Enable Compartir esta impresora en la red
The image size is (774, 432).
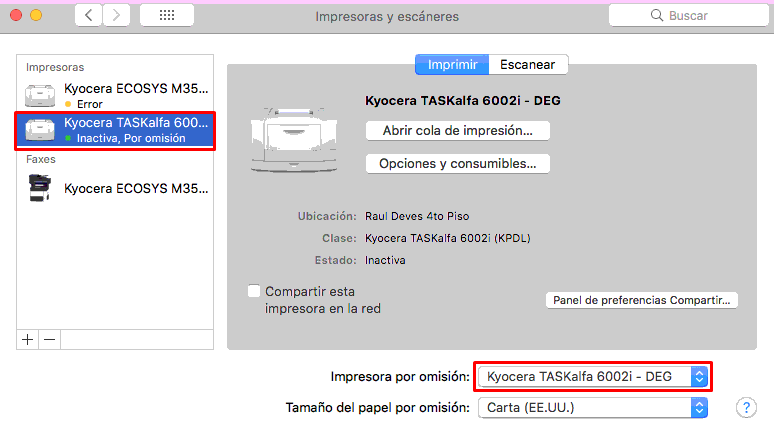(x=254, y=291)
